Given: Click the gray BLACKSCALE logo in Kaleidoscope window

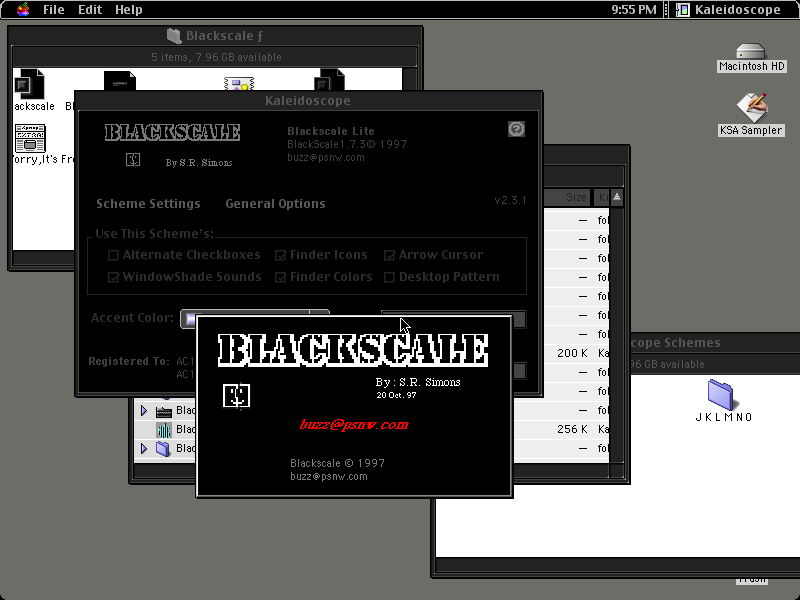Looking at the screenshot, I should (x=172, y=133).
